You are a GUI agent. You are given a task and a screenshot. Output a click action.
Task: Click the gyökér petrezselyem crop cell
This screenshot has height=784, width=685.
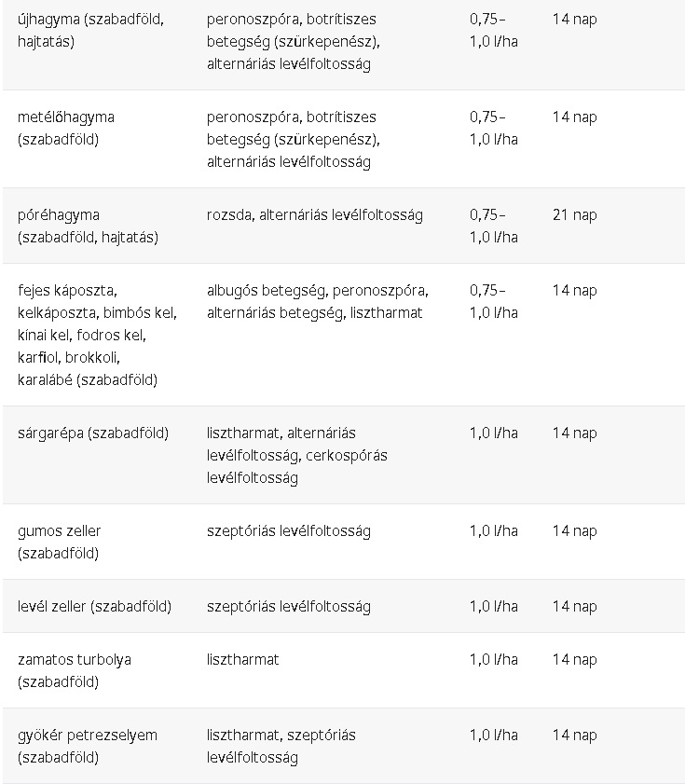point(88,746)
